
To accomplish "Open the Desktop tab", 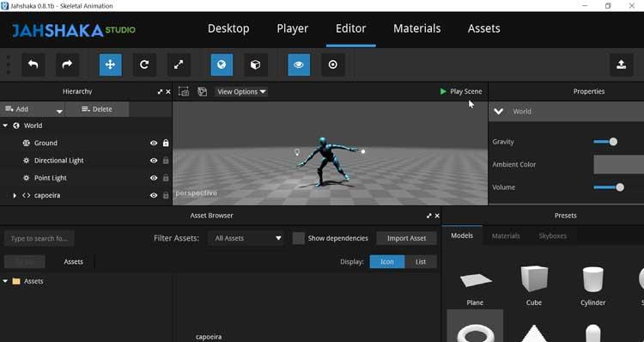I will pyautogui.click(x=228, y=28).
